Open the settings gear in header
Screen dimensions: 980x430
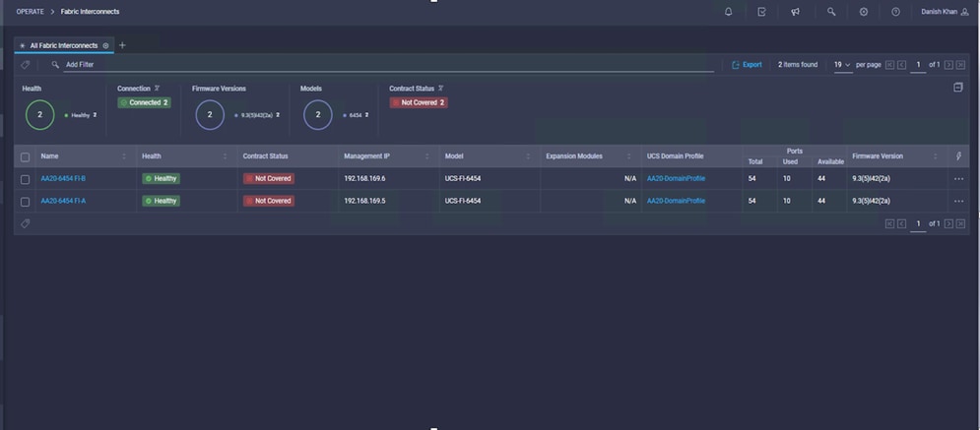pos(864,12)
